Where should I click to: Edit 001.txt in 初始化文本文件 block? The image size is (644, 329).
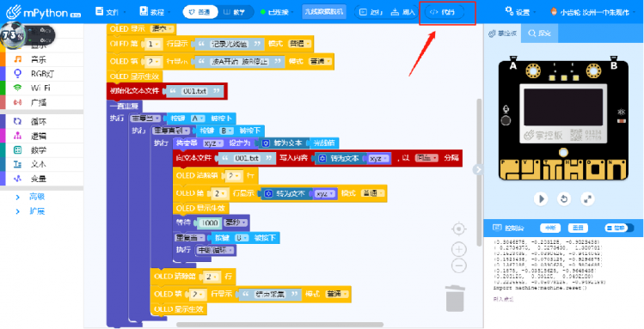195,91
